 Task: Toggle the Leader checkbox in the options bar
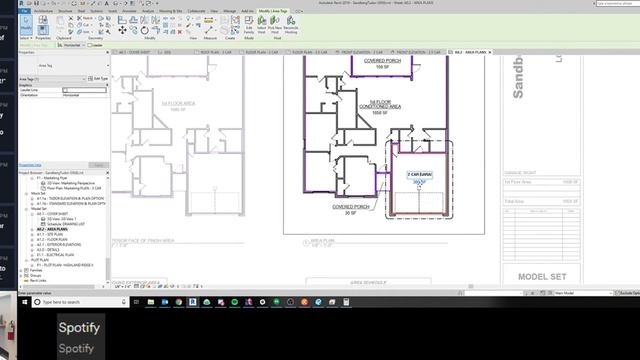click(x=90, y=45)
